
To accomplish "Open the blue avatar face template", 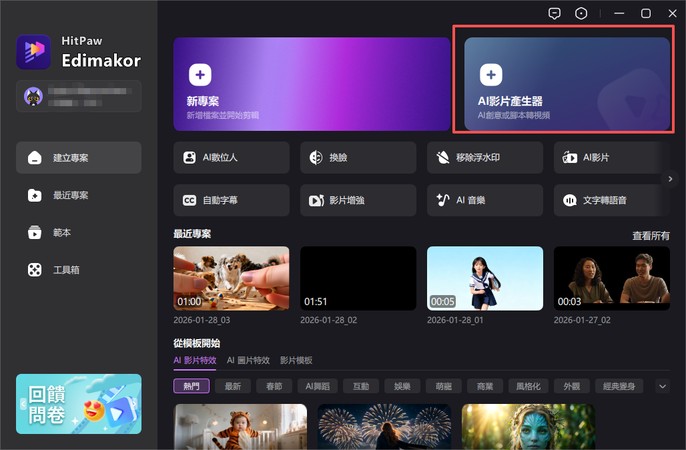I will (528, 426).
